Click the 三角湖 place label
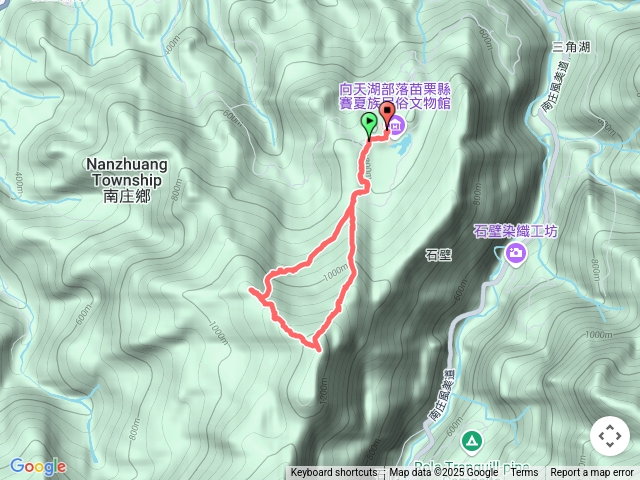640x480 pixels. (x=571, y=47)
